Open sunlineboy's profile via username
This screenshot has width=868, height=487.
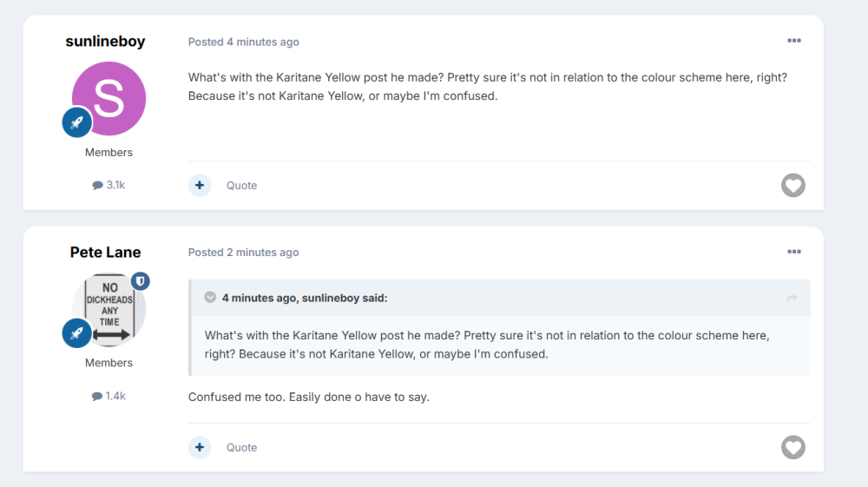click(x=105, y=42)
